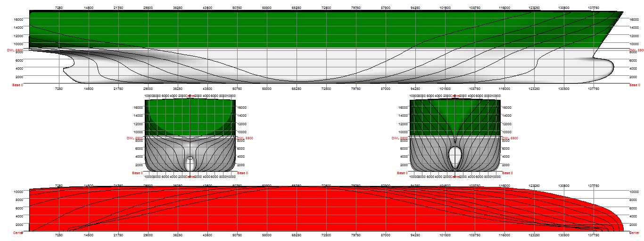Click the Base 0 label left of profile view
Image resolution: width=644 pixels, height=241 pixels.
(x=17, y=85)
